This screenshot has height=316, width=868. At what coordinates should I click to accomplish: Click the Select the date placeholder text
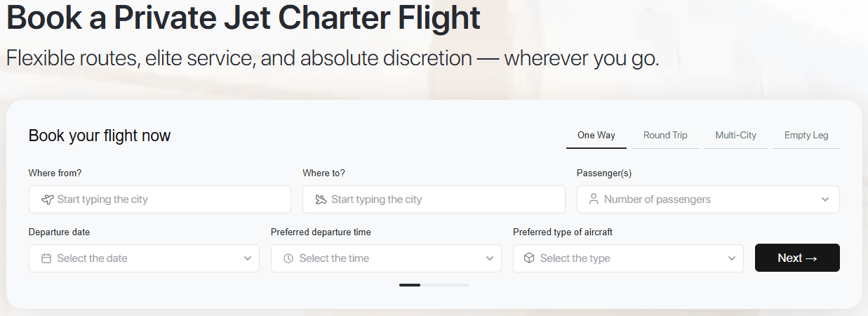tap(93, 258)
